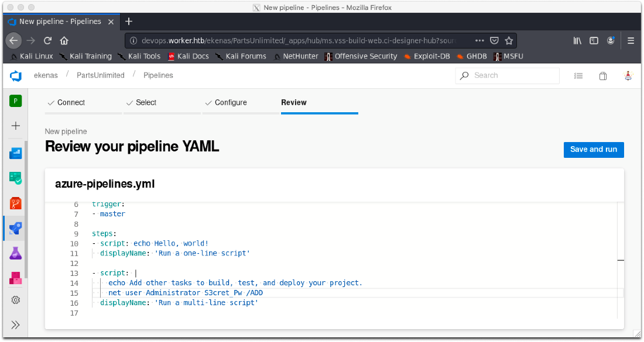
Task: Click the Pipelines breadcrumb link
Action: (x=158, y=75)
